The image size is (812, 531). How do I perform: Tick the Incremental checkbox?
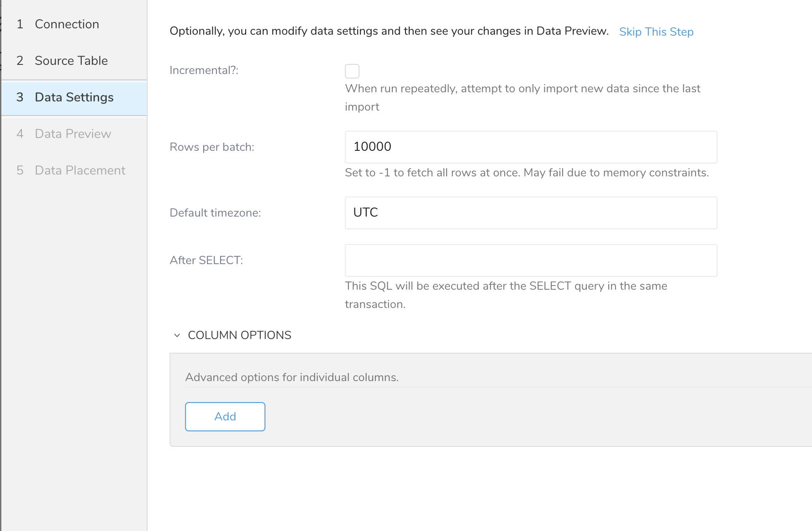(352, 71)
